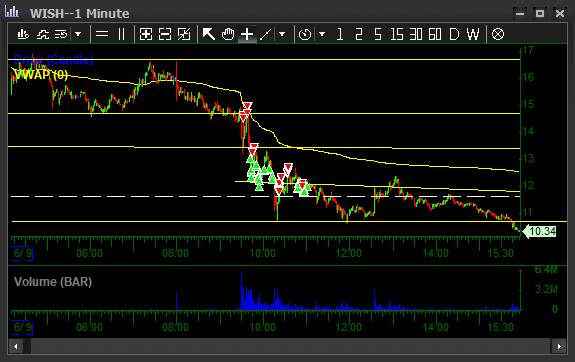Viewport: 575px width, 362px height.
Task: Expand the dropdown next to chart settings
Action: click(x=78, y=34)
